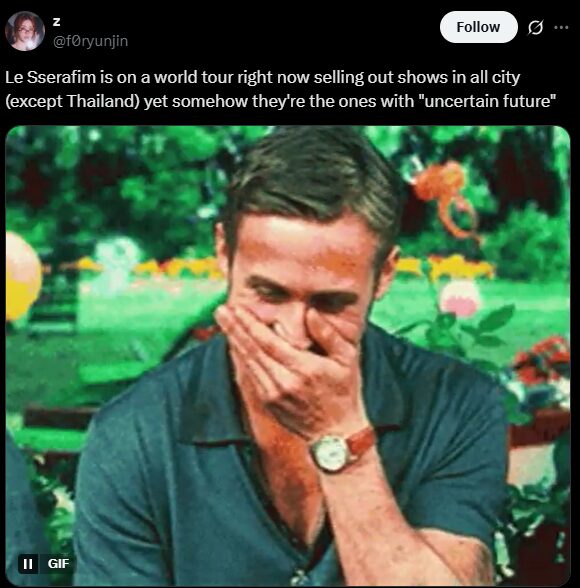This screenshot has width=580, height=588.
Task: Open the Grok explain-post icon
Action: [535, 27]
